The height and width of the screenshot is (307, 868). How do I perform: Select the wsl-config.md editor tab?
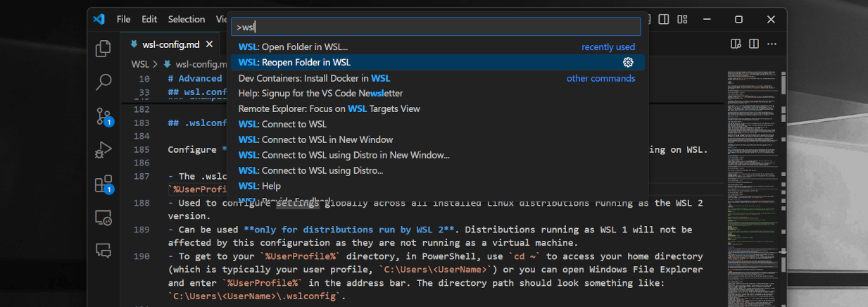click(170, 44)
